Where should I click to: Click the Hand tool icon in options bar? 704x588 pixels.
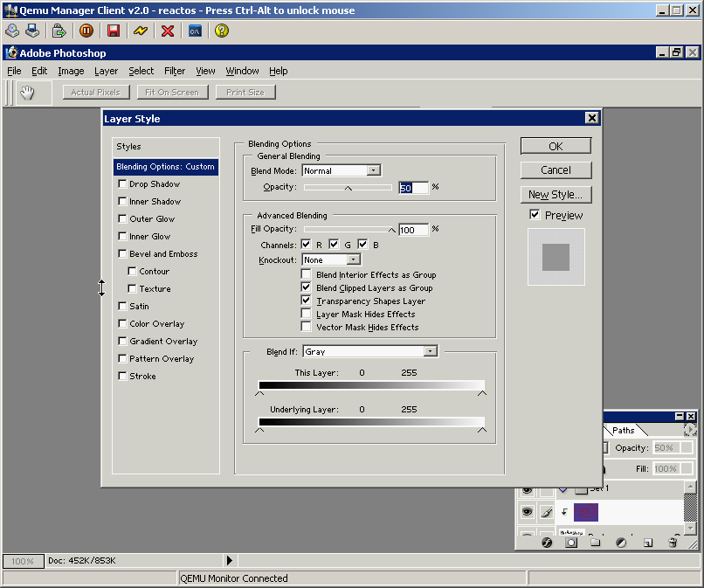27,92
